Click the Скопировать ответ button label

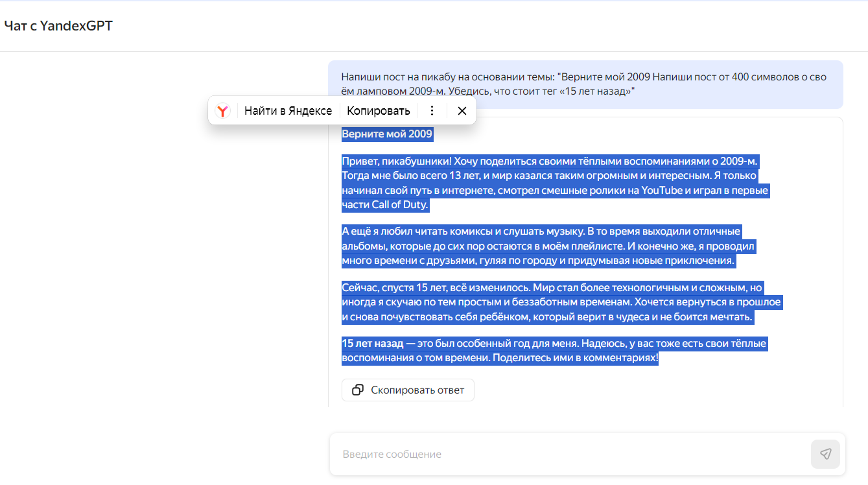tap(417, 390)
